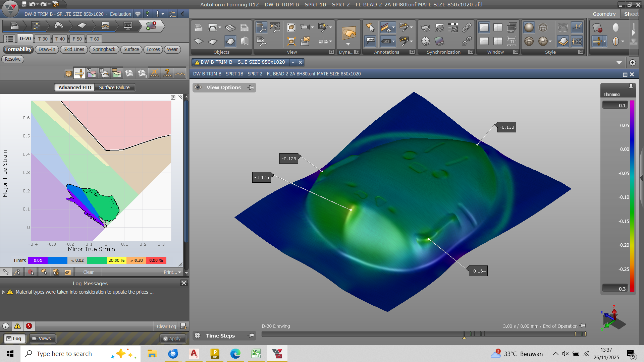The image size is (644, 362).
Task: Open the textured sphere style dropdown
Action: pos(550,42)
